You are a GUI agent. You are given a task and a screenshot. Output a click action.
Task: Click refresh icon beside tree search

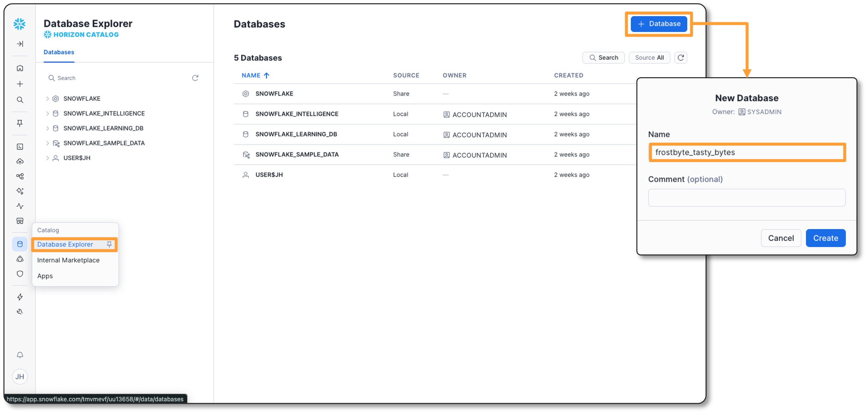coord(195,78)
